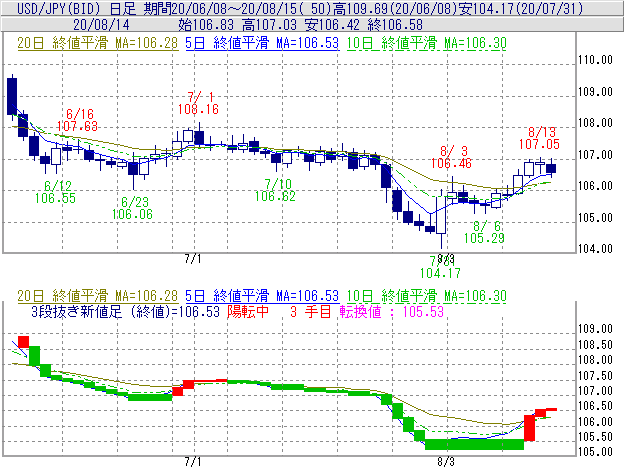This screenshot has height=474, width=624.
Task: Click the 105.50 label on lower chart axis
Action: tap(595, 437)
